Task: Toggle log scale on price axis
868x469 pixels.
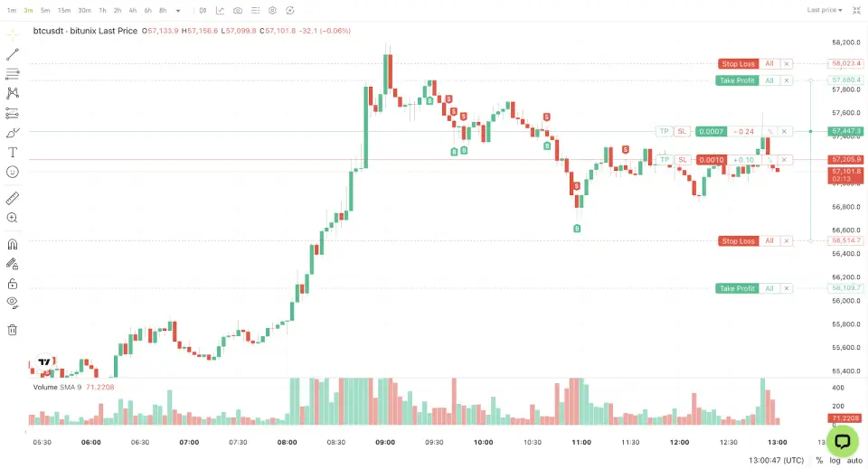Action: pyautogui.click(x=835, y=460)
